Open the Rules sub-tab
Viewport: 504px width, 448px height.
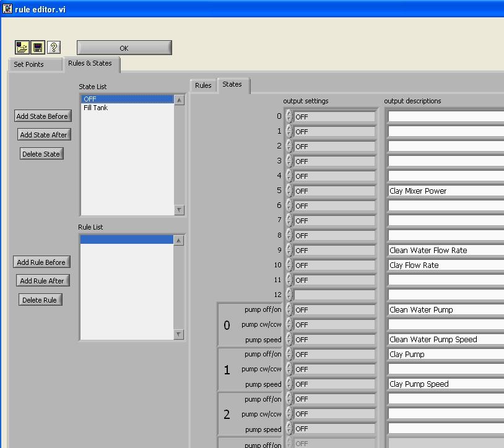coord(203,85)
